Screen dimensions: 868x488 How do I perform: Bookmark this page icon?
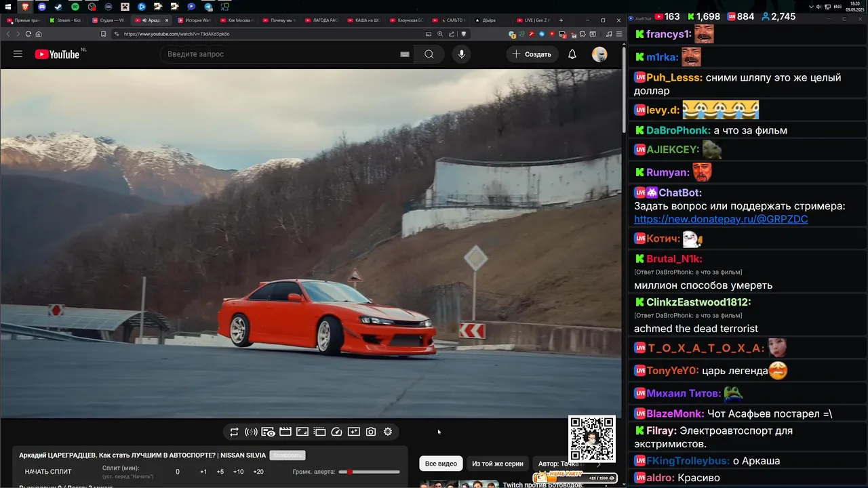103,34
